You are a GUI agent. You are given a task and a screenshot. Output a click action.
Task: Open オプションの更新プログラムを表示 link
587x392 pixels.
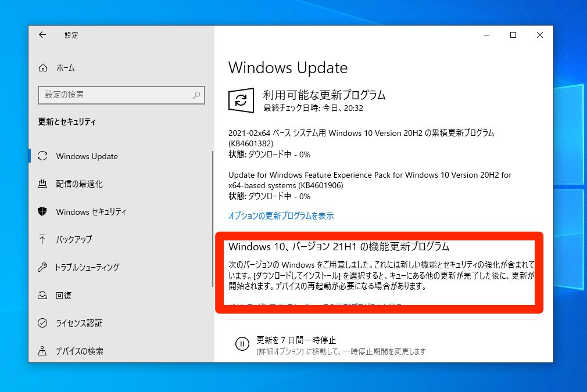[x=281, y=216]
